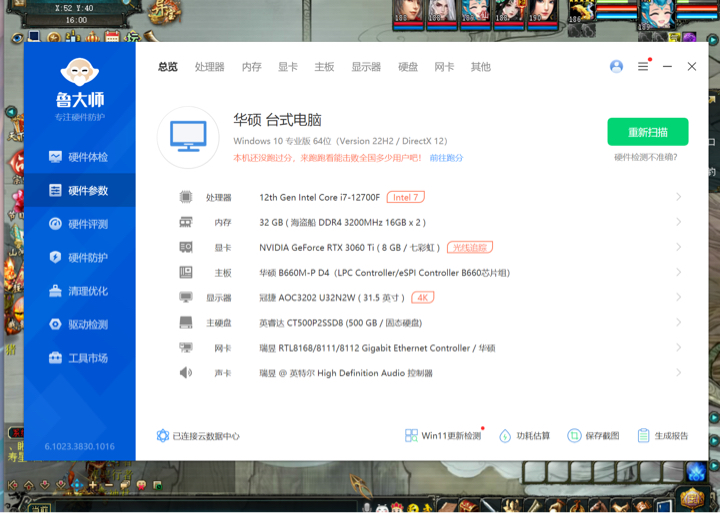720x513 pixels.
Task: Click the 主硬盘 disk icon
Action: pos(186,322)
